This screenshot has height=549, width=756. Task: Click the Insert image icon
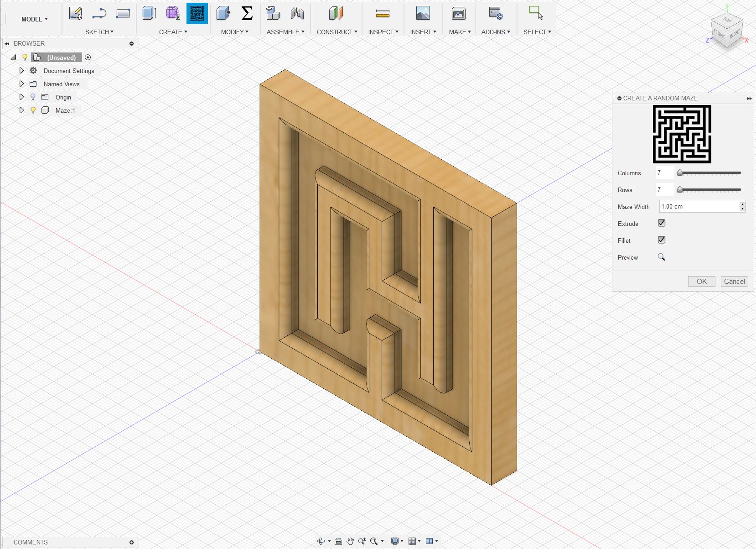tap(423, 14)
